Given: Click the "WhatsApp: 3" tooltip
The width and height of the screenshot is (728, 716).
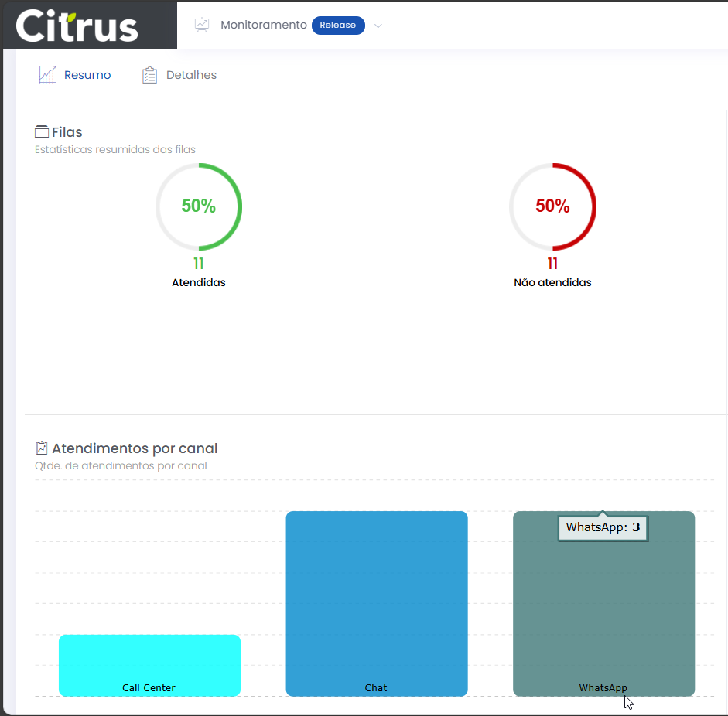Looking at the screenshot, I should [x=603, y=528].
